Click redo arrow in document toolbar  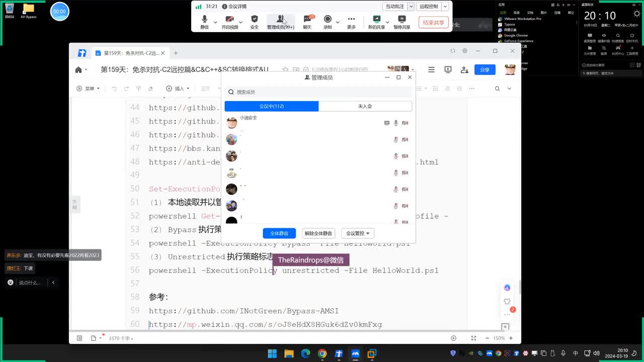(x=126, y=88)
